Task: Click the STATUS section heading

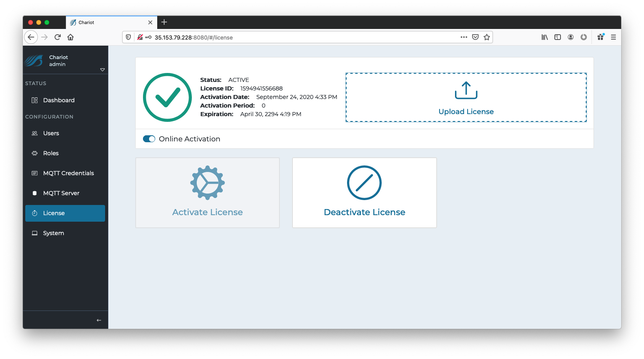Action: 36,83
